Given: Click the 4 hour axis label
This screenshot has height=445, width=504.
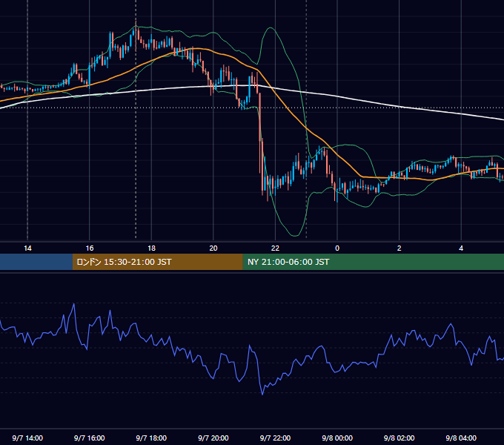Looking at the screenshot, I should click(x=461, y=248).
